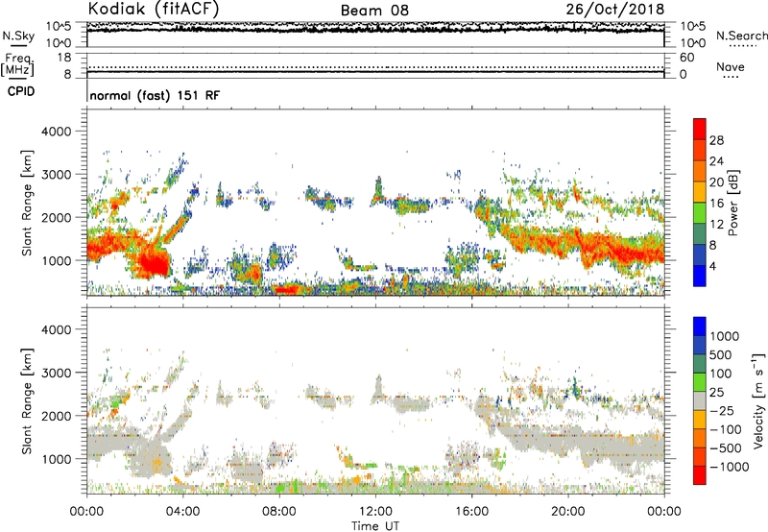Click the "04:00" time tick label

tap(182, 512)
